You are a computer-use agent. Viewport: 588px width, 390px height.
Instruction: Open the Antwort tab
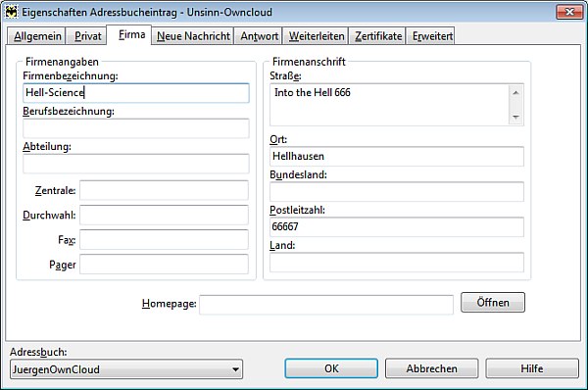pos(259,36)
